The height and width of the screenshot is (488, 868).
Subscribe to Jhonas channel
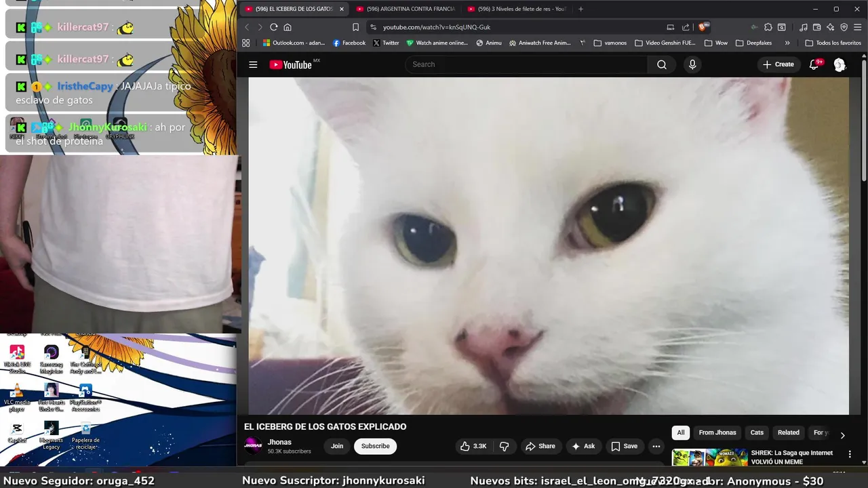375,446
